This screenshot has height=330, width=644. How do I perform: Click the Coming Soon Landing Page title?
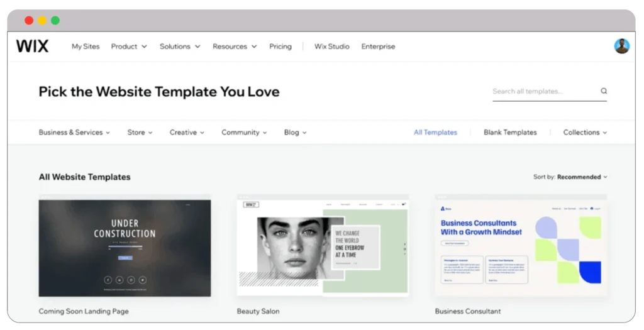pyautogui.click(x=84, y=311)
